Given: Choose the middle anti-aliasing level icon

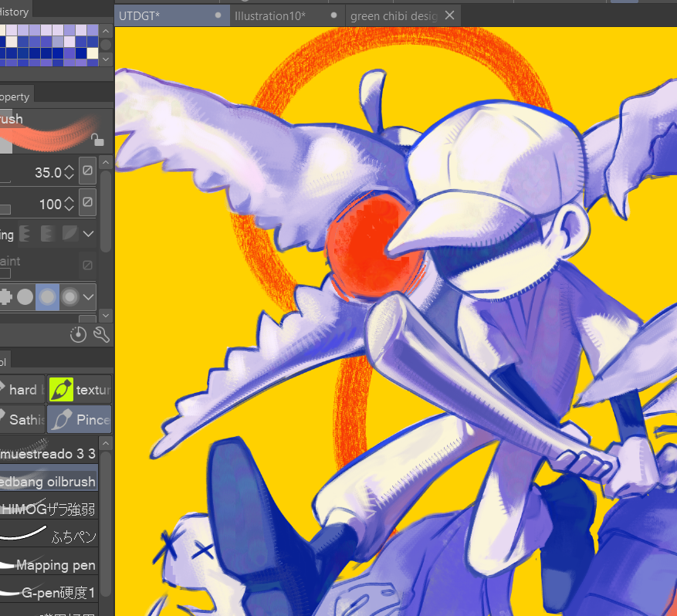Looking at the screenshot, I should [46, 234].
